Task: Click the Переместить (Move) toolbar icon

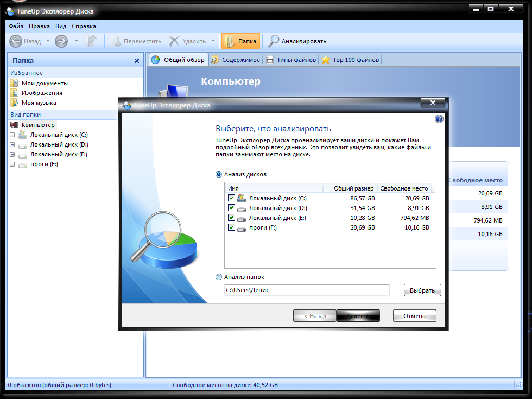Action: pos(115,41)
